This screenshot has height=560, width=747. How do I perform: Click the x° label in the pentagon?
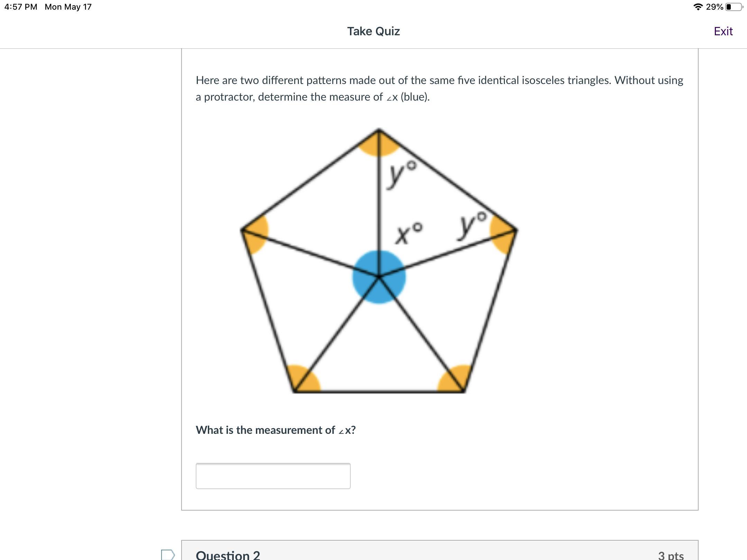coord(409,234)
